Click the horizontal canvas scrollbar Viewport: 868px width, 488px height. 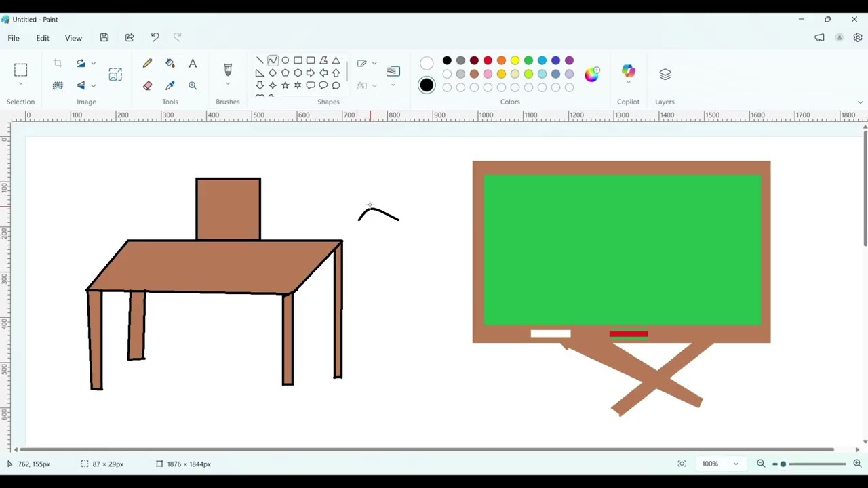427,449
